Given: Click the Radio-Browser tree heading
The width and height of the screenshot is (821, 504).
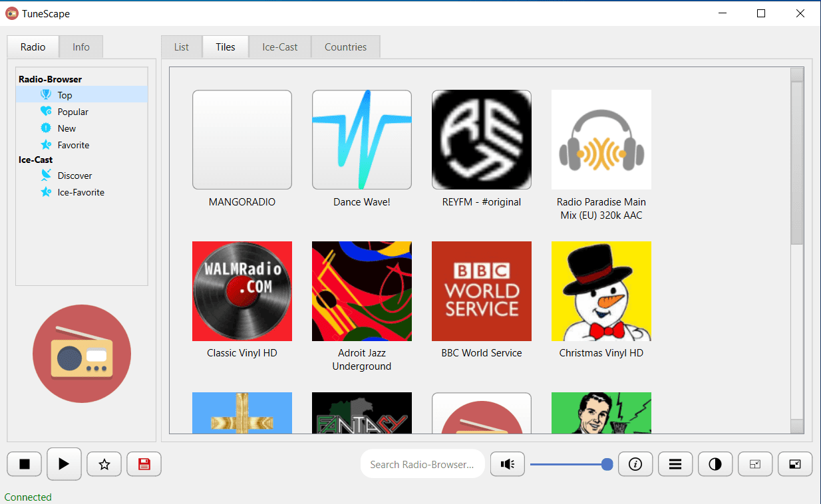Looking at the screenshot, I should [x=51, y=79].
